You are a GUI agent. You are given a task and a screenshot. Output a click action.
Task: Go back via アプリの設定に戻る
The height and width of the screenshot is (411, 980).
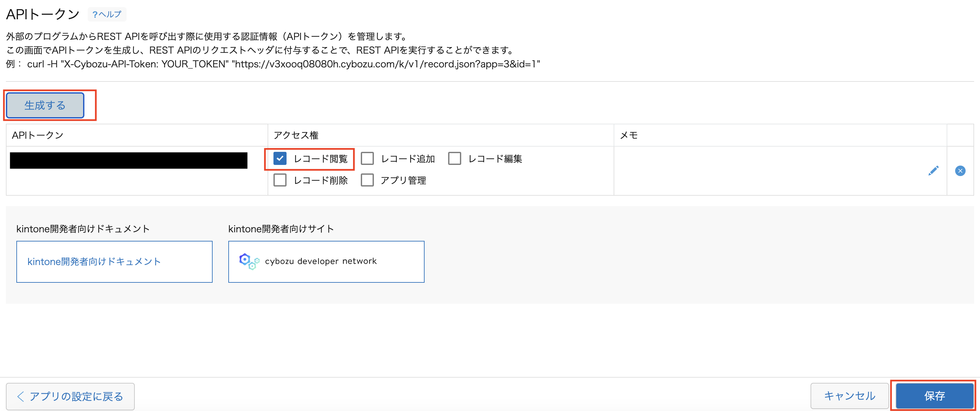click(70, 396)
